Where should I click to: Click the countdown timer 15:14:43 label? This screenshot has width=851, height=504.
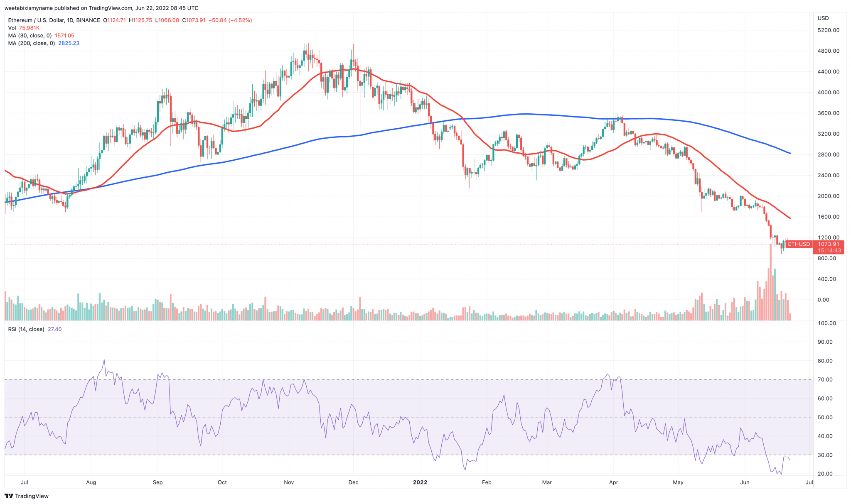829,250
